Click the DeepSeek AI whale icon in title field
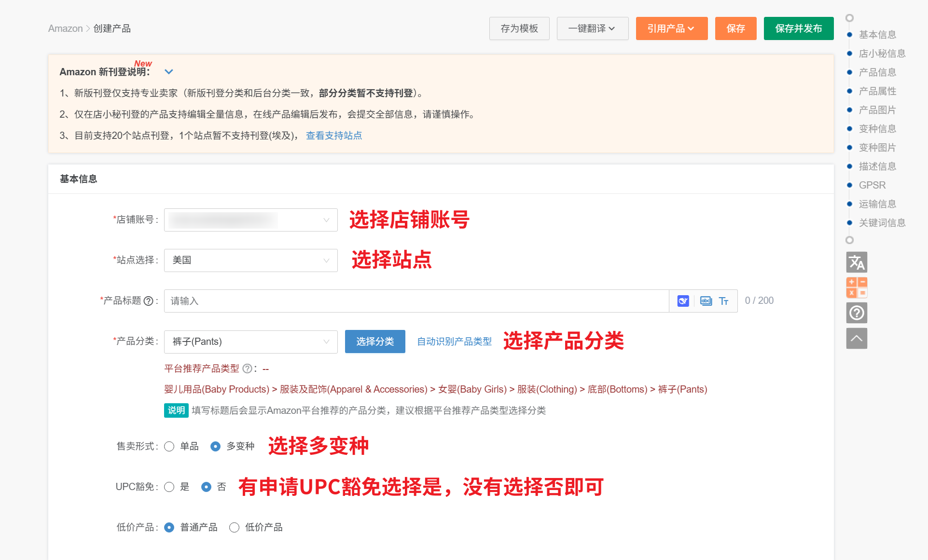This screenshot has width=928, height=560. [683, 301]
